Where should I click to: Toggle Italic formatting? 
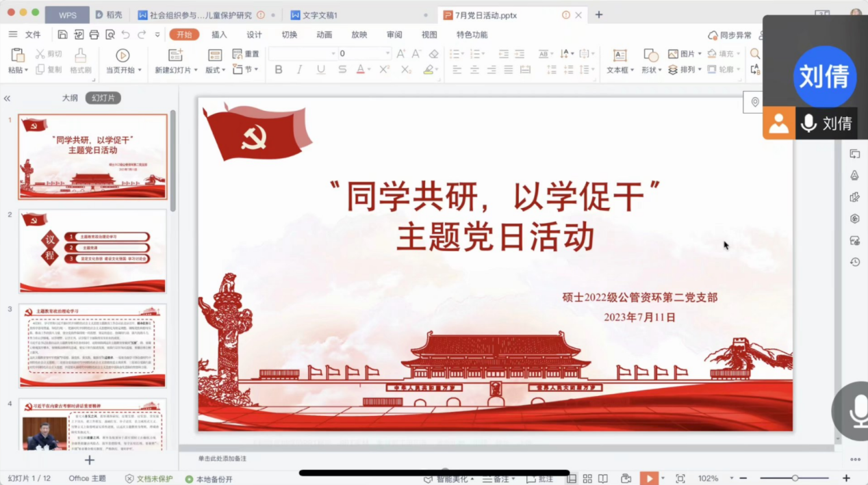299,70
